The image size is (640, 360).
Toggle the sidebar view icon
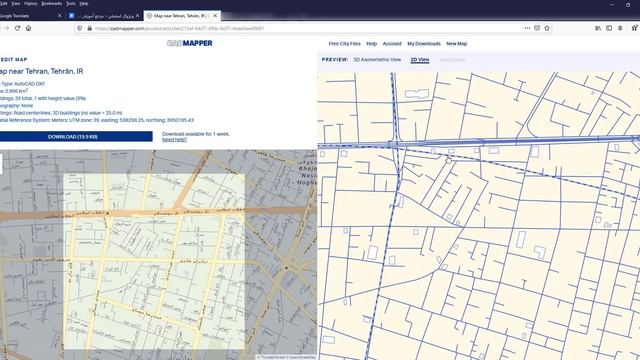609,28
